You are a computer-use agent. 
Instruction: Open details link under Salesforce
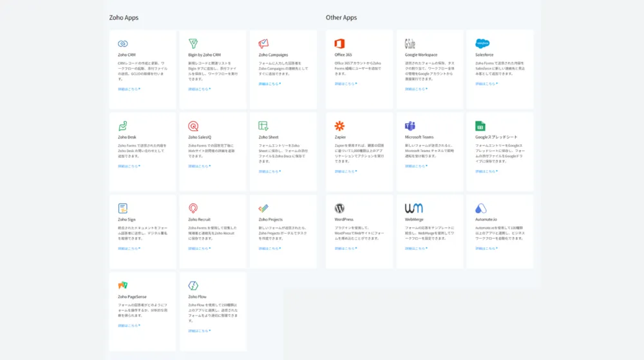point(486,84)
